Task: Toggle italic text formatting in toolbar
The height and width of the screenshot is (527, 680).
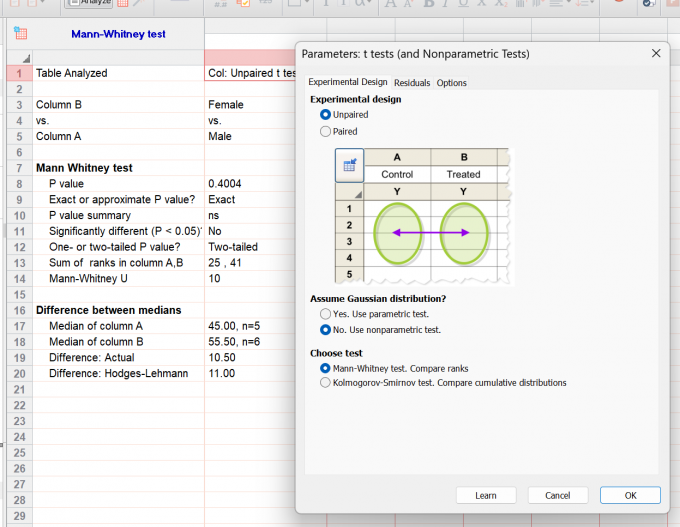Action: pos(445,3)
